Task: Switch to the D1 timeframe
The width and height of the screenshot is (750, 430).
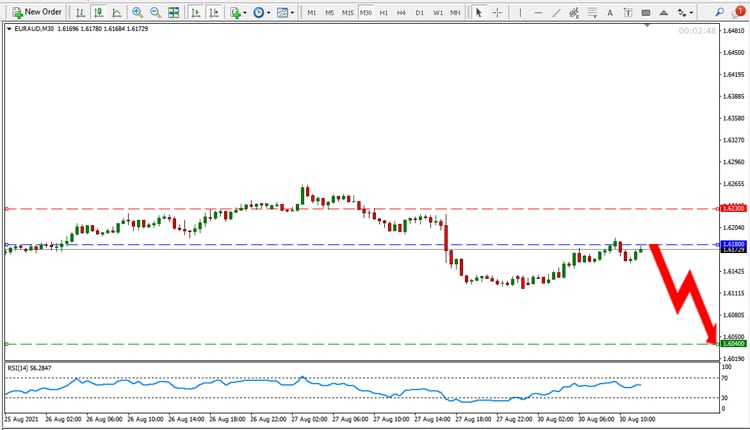Action: pos(419,13)
